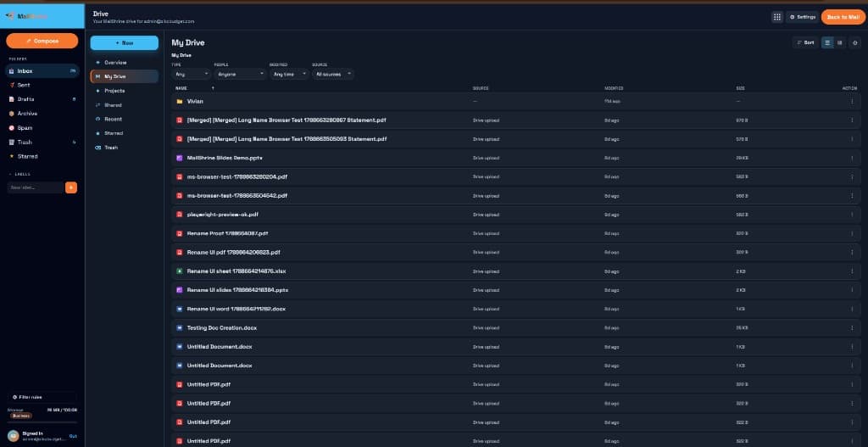This screenshot has width=868, height=447.
Task: Focus the New label input field
Action: click(x=36, y=187)
